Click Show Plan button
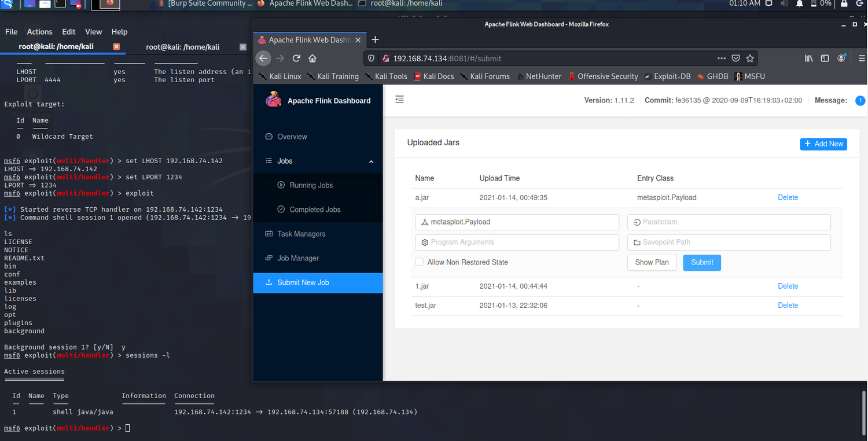 (x=652, y=262)
